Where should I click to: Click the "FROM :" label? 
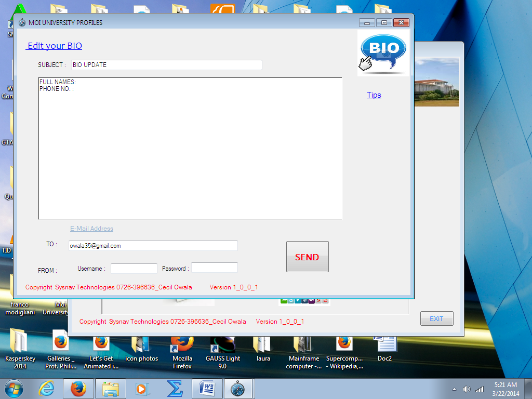point(47,270)
